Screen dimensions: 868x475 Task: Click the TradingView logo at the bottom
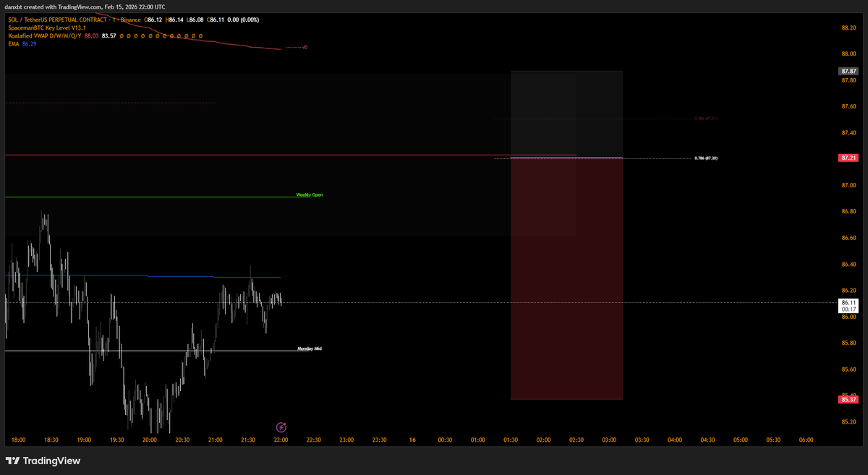[x=43, y=461]
